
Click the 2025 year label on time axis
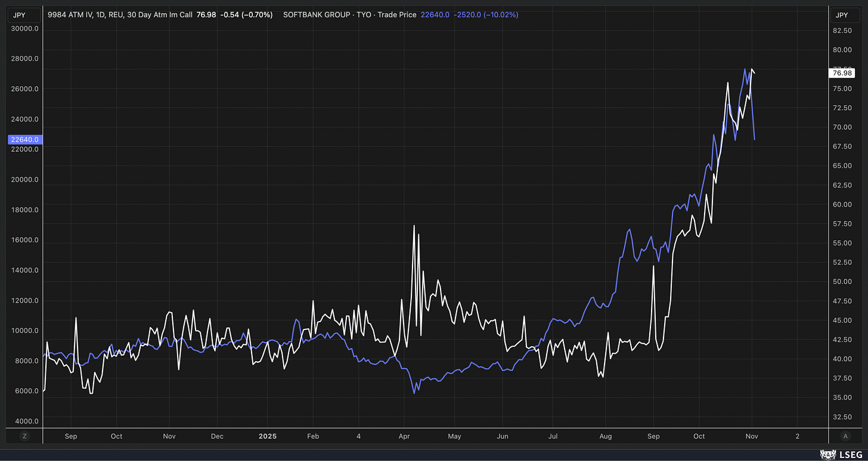click(268, 436)
